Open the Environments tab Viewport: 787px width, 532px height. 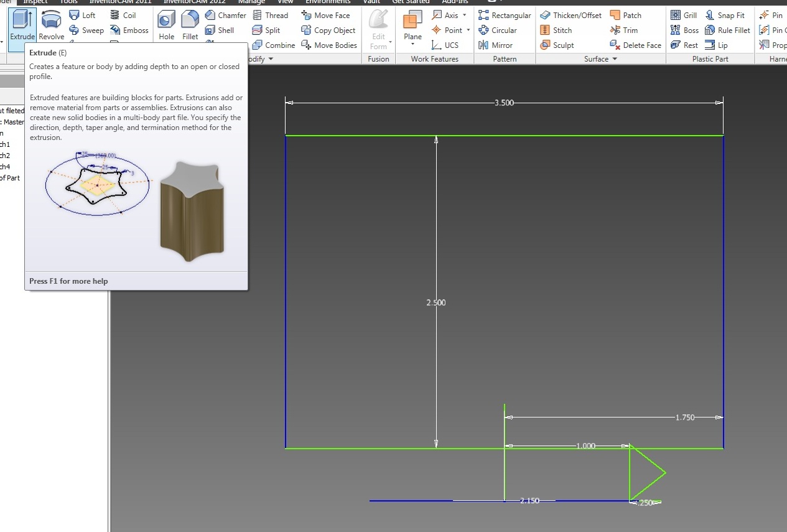click(x=328, y=2)
